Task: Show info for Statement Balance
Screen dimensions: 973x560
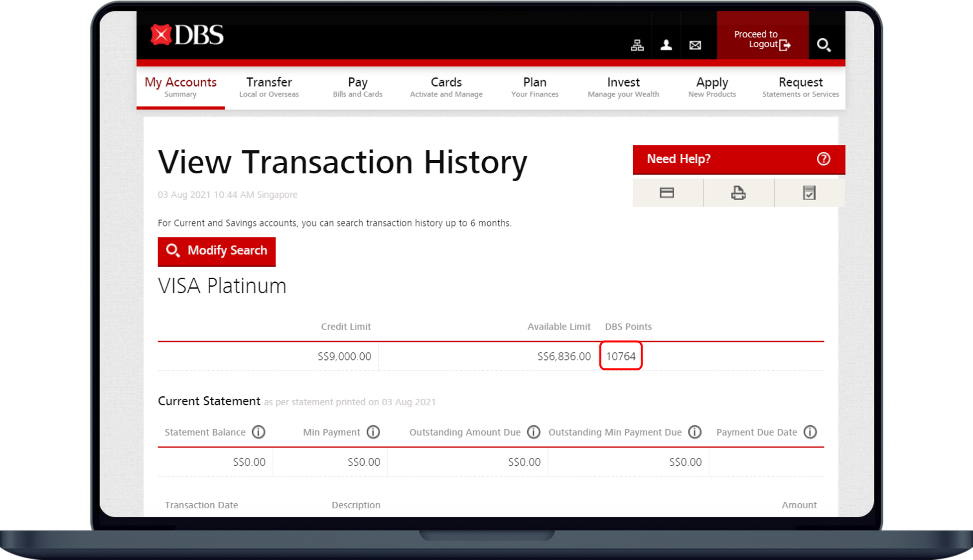Action: tap(259, 432)
